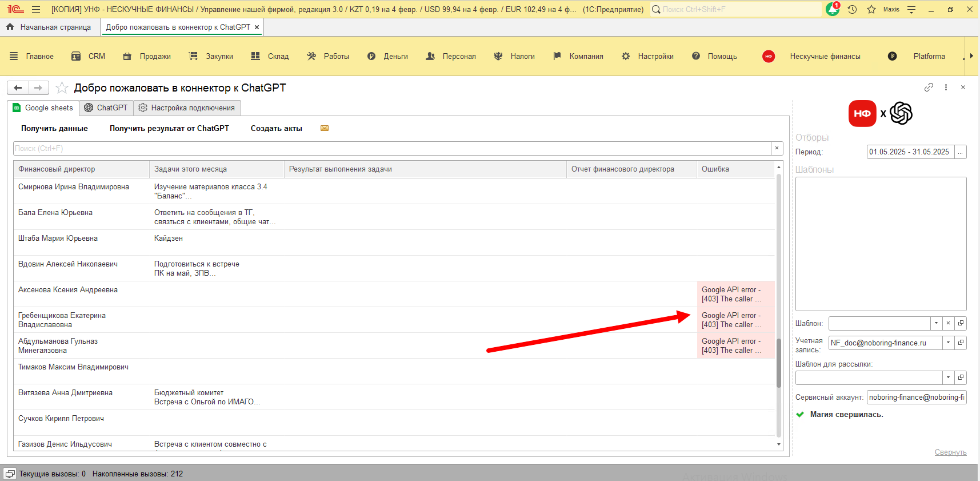Click the get link chain icon
This screenshot has height=481, width=980.
929,88
